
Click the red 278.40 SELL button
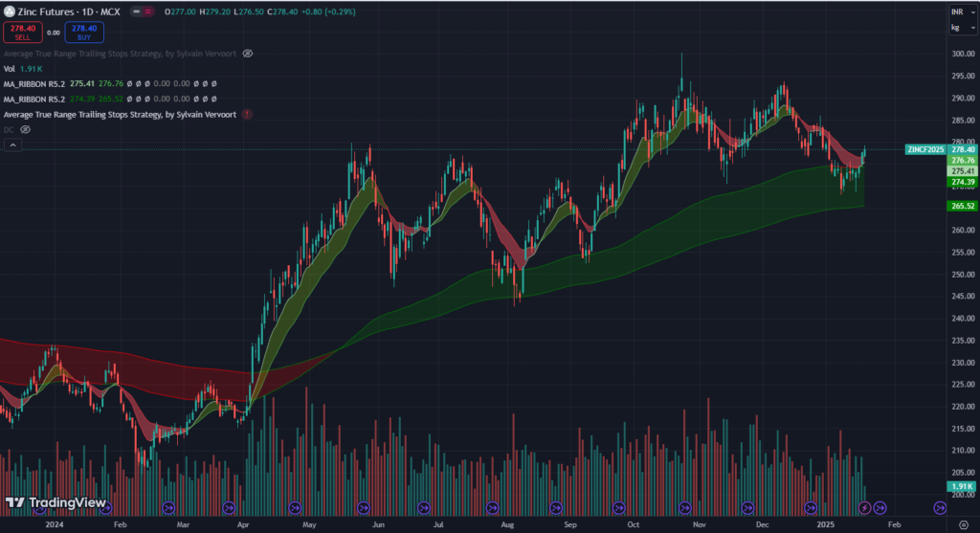[23, 32]
